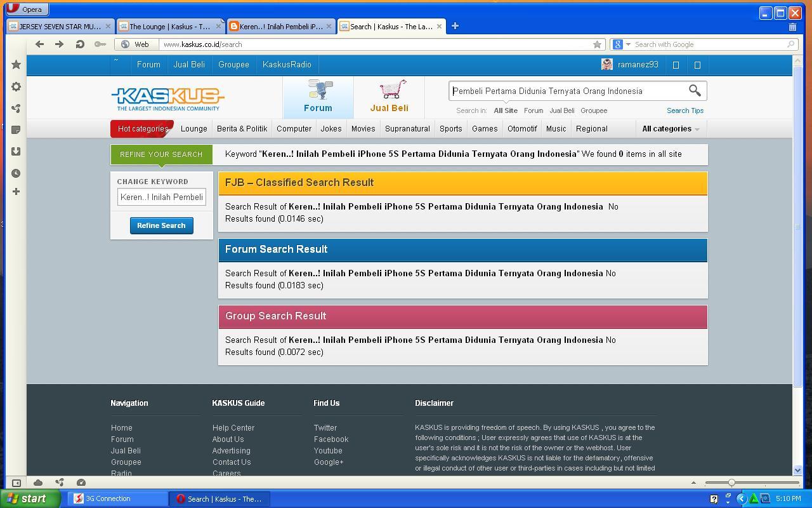Screen dimensions: 812x508
Task: Open Facebook link under Find Us
Action: pyautogui.click(x=331, y=439)
